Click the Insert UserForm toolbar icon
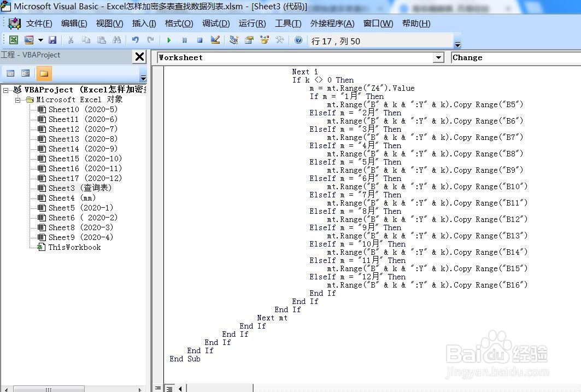This screenshot has height=392, width=581. (x=29, y=40)
